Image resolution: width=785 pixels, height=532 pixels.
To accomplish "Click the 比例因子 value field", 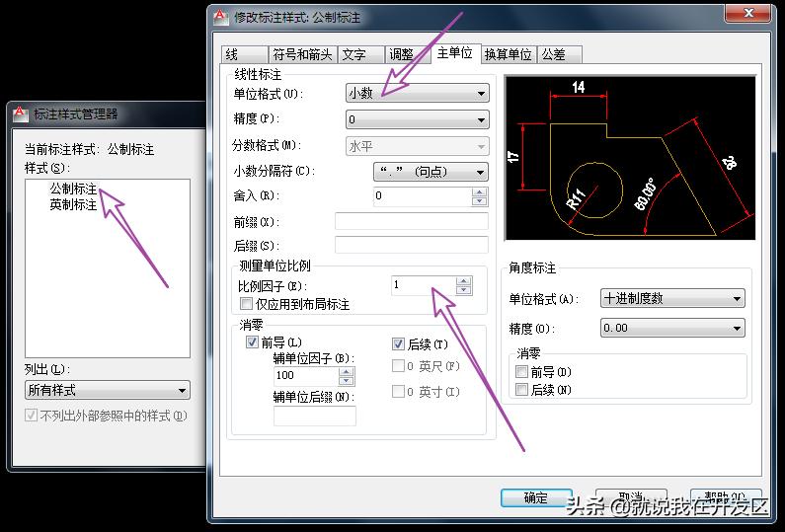I will [424, 285].
